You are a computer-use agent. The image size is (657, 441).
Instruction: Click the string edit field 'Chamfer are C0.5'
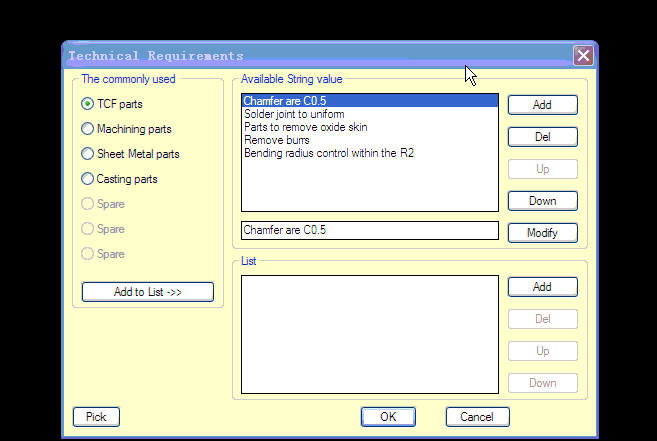[370, 231]
